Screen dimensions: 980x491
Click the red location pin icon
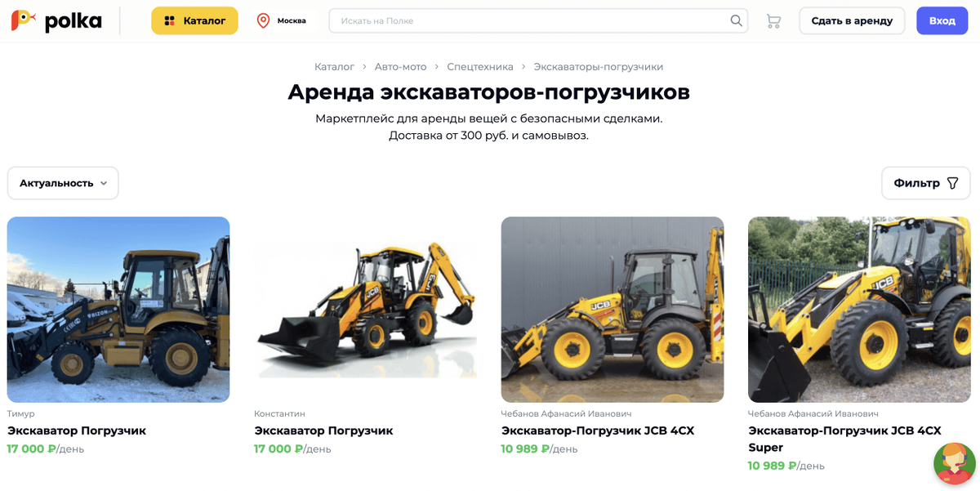[x=263, y=20]
